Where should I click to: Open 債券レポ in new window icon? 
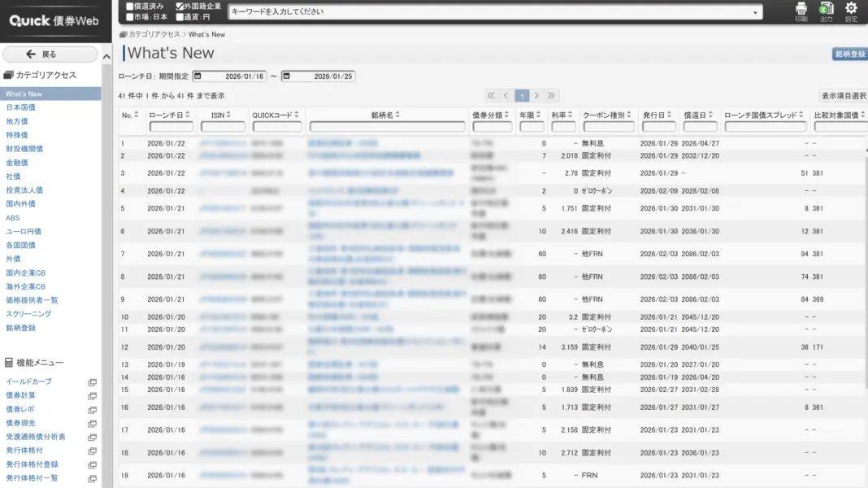[93, 410]
